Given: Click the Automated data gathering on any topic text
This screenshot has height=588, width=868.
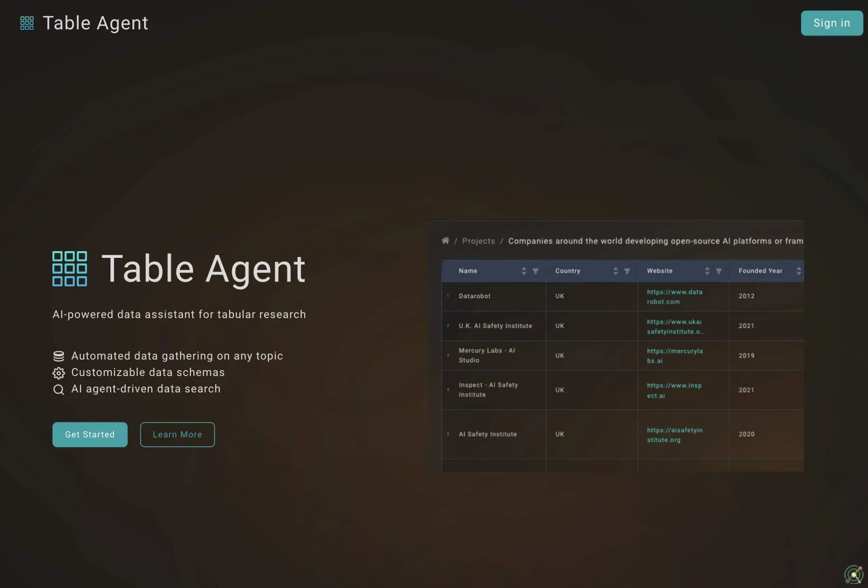Looking at the screenshot, I should [177, 356].
